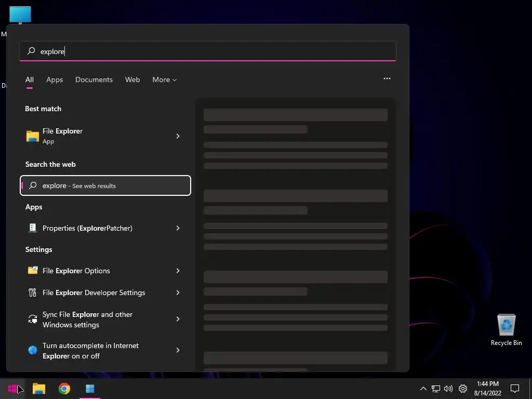Click the Show desktop sliver at taskbar end
Image resolution: width=532 pixels, height=399 pixels.
pos(530,389)
